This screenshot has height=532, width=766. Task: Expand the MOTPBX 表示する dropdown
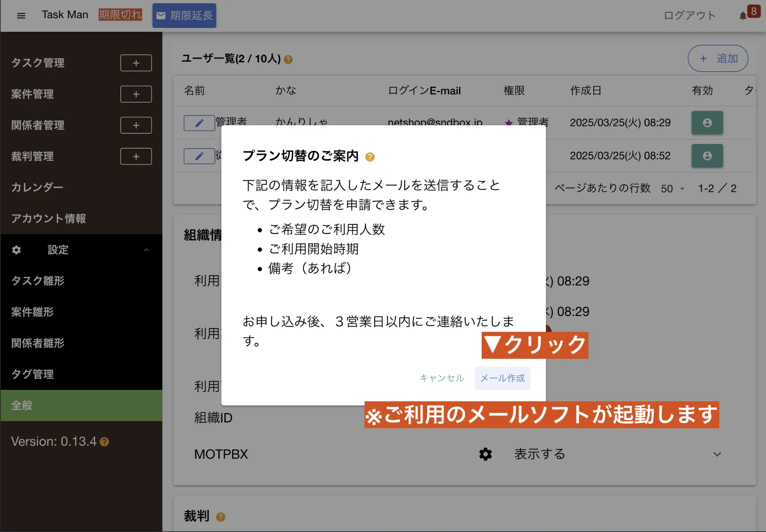point(717,454)
